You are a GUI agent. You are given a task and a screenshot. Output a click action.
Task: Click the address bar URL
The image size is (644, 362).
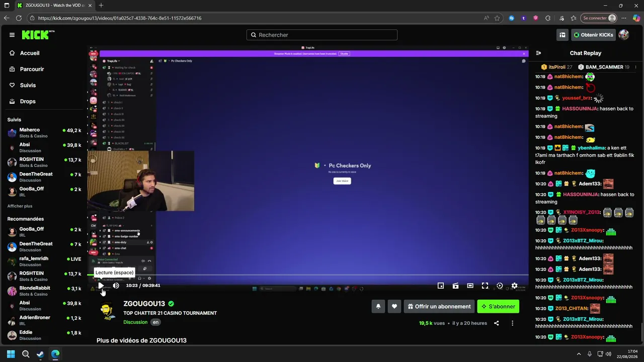point(120,18)
